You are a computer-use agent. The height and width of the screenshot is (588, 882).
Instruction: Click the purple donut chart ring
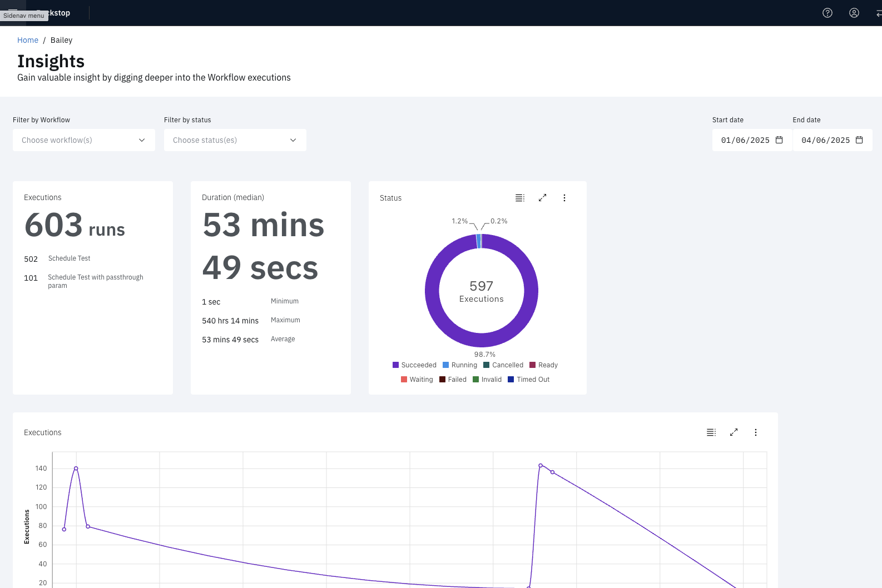point(433,291)
